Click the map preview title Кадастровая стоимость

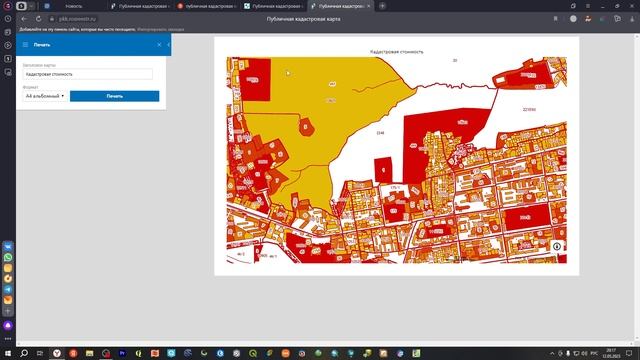[x=396, y=52]
